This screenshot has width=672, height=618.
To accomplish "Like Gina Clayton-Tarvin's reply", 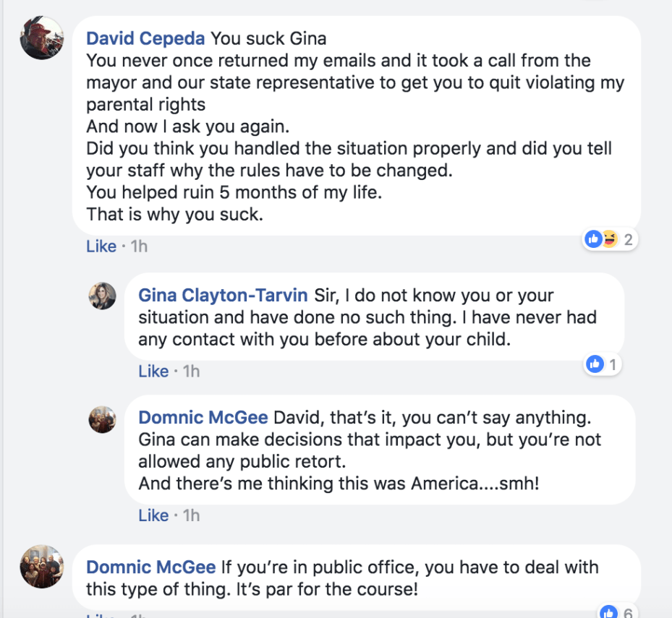I will pyautogui.click(x=153, y=371).
